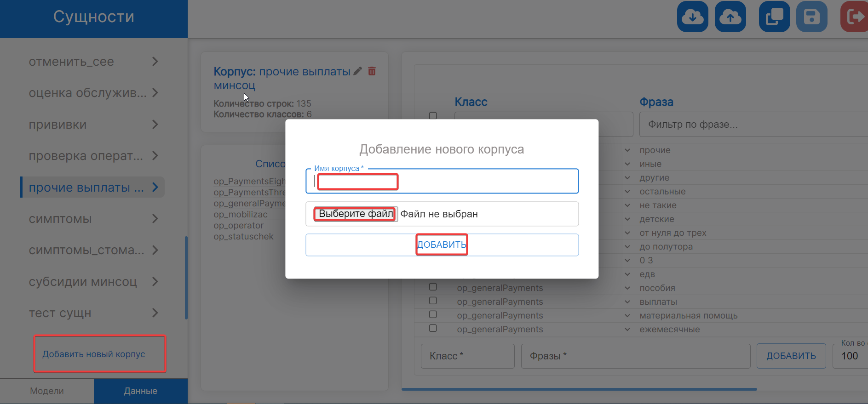This screenshot has width=868, height=404.
Task: Click the 'Имя корпуса' input field
Action: [x=442, y=182]
